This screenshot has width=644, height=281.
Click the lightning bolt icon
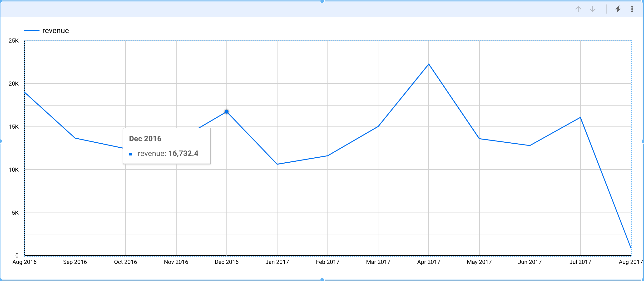618,9
